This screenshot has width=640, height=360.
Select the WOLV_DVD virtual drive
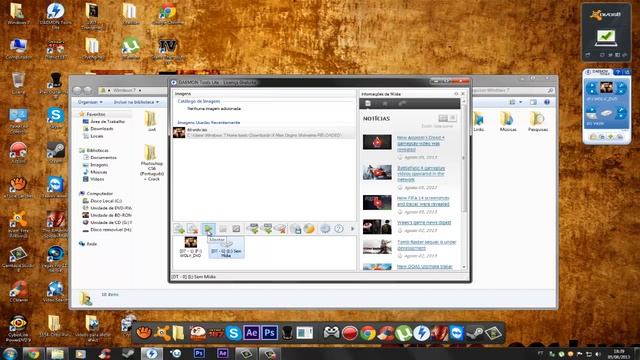(191, 247)
